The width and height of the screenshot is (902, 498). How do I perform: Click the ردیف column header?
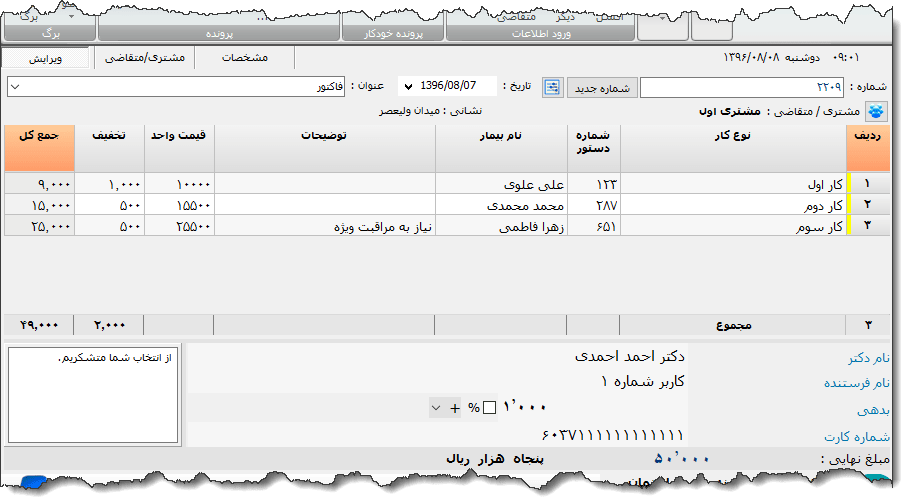pyautogui.click(x=867, y=148)
